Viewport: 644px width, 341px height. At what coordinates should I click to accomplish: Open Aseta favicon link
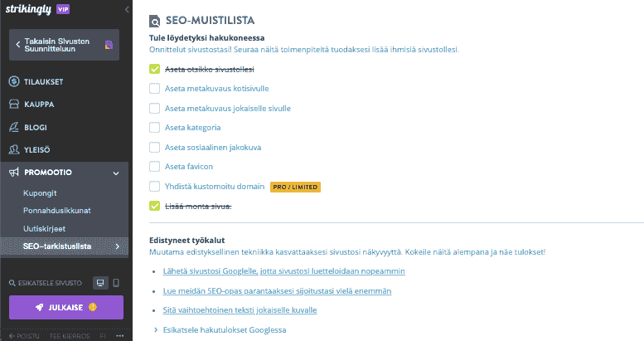pos(189,167)
